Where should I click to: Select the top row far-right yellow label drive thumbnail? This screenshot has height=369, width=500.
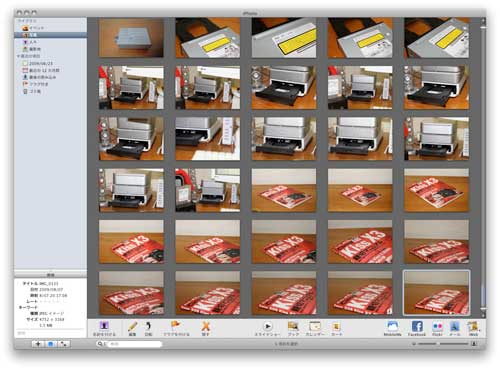[436, 38]
